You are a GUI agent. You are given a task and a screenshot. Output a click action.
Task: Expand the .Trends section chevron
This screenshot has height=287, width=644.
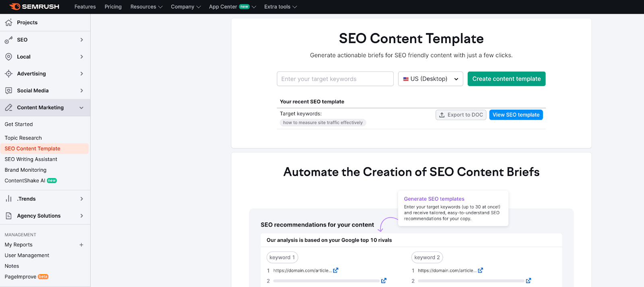[x=82, y=199]
